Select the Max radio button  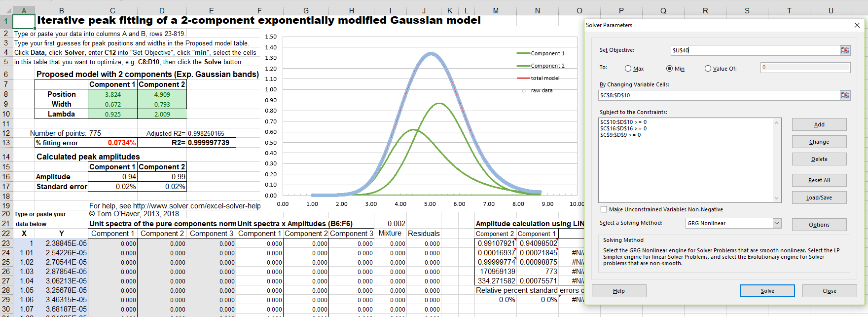tap(628, 69)
